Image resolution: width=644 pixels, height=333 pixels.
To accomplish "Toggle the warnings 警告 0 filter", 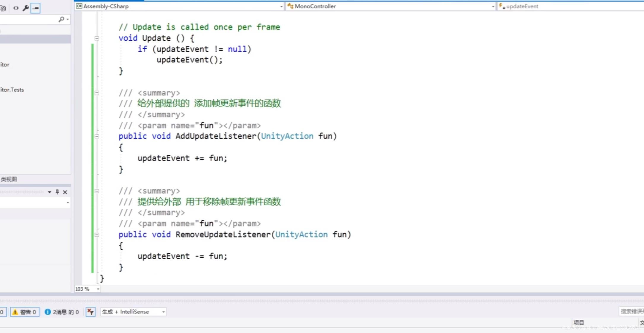I will tap(25, 312).
